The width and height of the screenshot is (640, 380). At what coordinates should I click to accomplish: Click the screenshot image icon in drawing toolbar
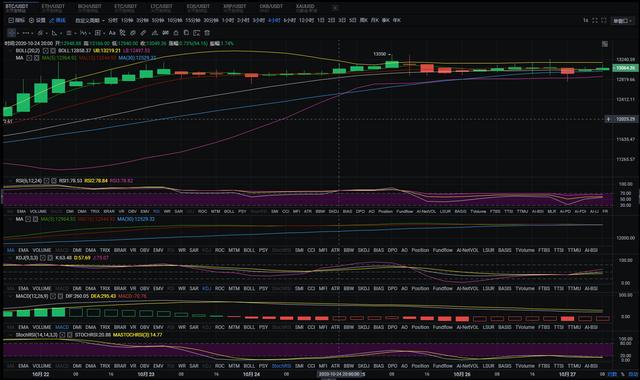pos(197,33)
